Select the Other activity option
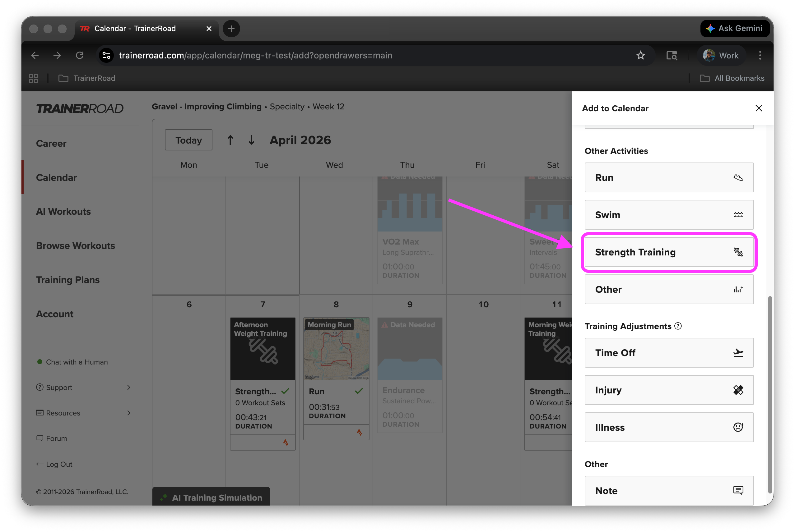The image size is (795, 532). tap(669, 289)
